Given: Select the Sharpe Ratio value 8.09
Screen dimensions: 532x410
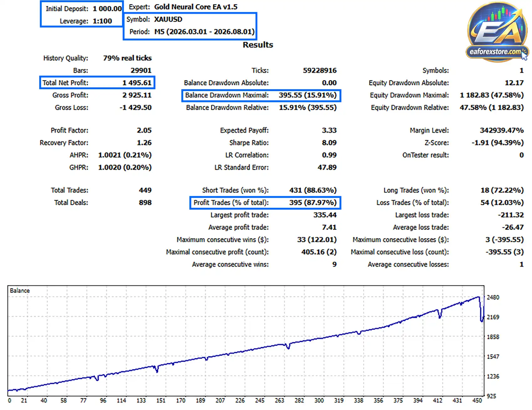Looking at the screenshot, I should pyautogui.click(x=329, y=143).
